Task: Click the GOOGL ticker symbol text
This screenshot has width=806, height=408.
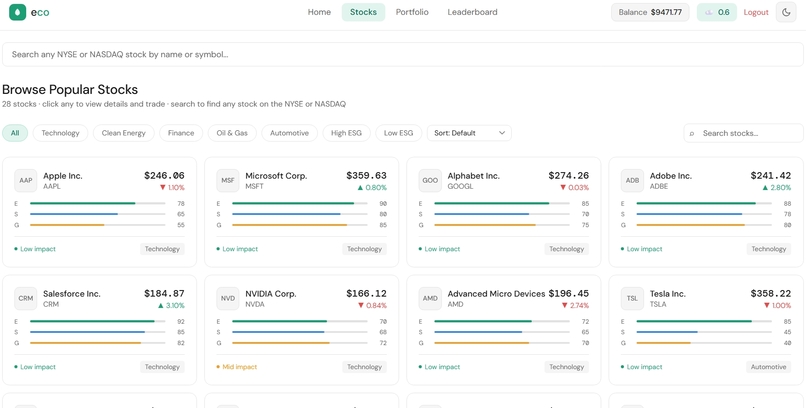Action: tap(460, 186)
